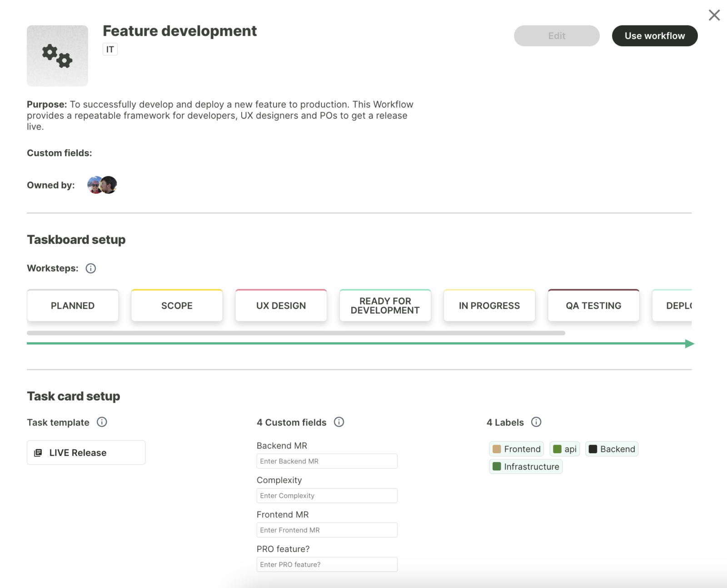Click the horizontal worksteps scrollbar
Screen dimensions: 727x588
tap(296, 333)
